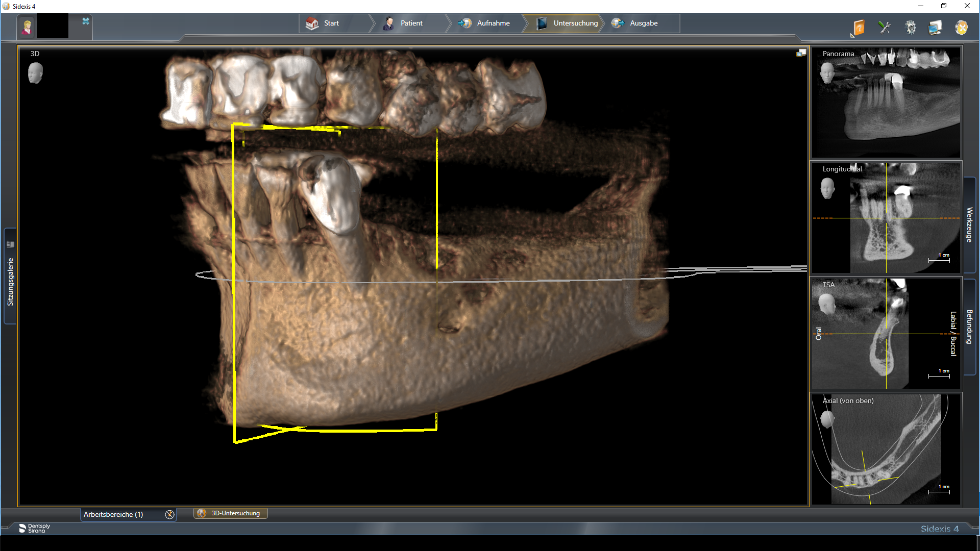
Task: Close the current patient with the blue X
Action: [x=86, y=21]
